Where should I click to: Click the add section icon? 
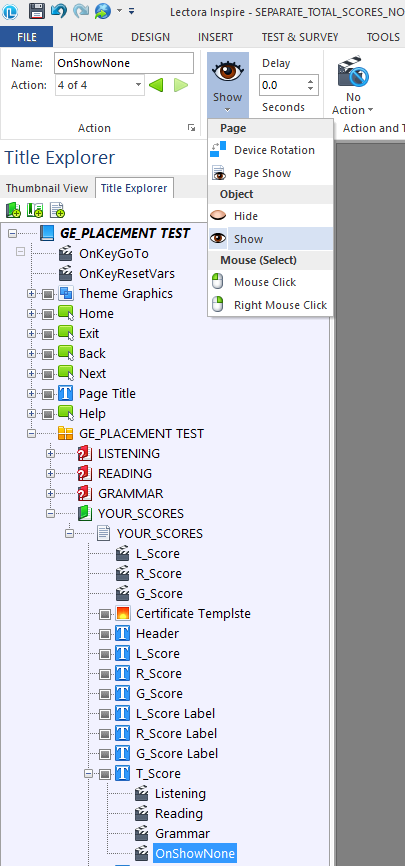(35, 210)
